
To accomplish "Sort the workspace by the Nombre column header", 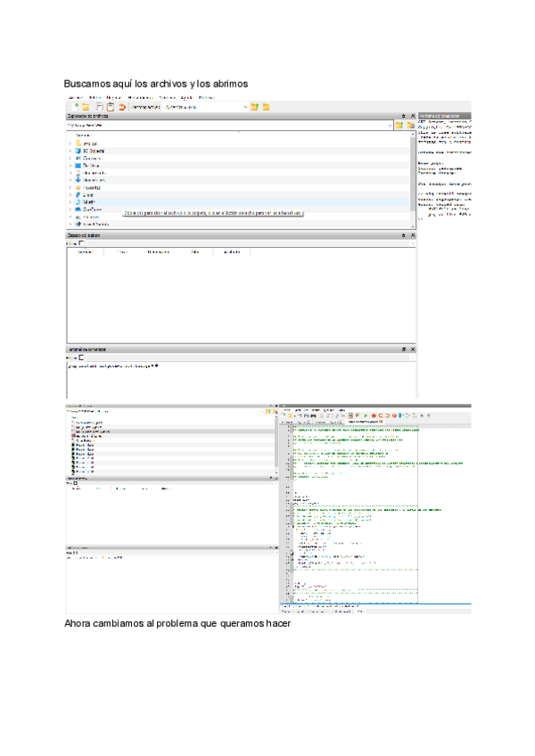I will tap(86, 252).
